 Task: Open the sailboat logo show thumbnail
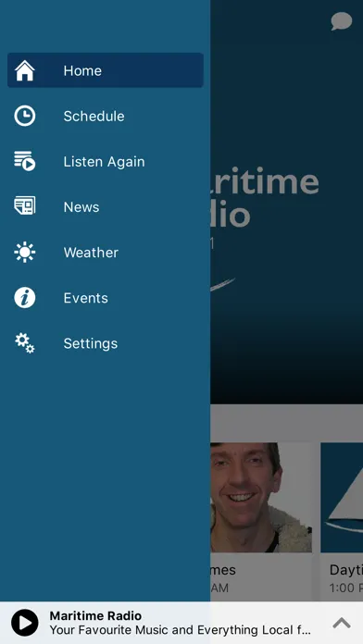point(342,498)
